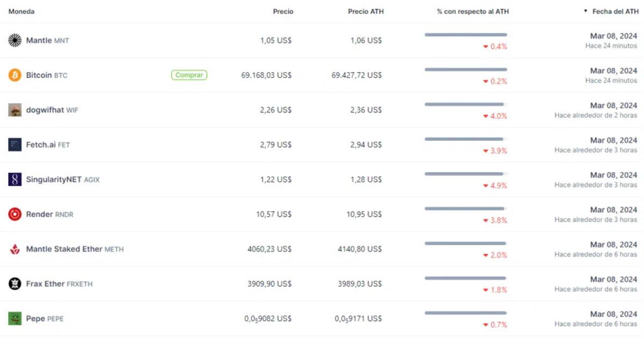Click the sort arrow beside Fecha del ATH
Image resolution: width=644 pixels, height=340 pixels.
tap(586, 11)
